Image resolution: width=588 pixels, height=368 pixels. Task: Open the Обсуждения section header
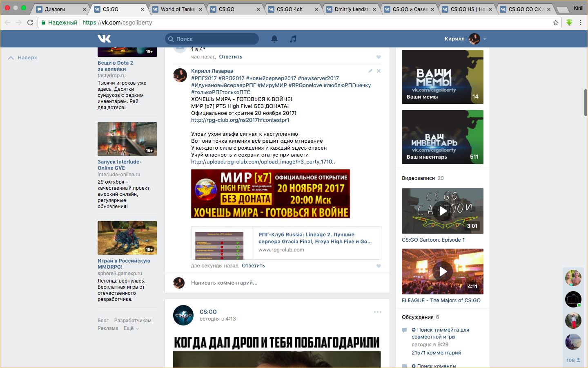click(421, 317)
